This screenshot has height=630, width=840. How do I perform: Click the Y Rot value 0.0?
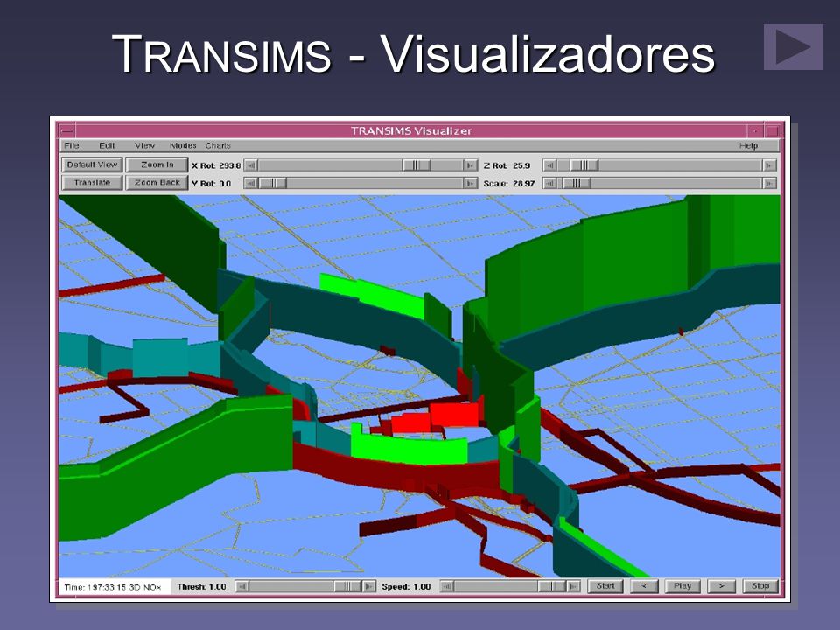(x=225, y=183)
